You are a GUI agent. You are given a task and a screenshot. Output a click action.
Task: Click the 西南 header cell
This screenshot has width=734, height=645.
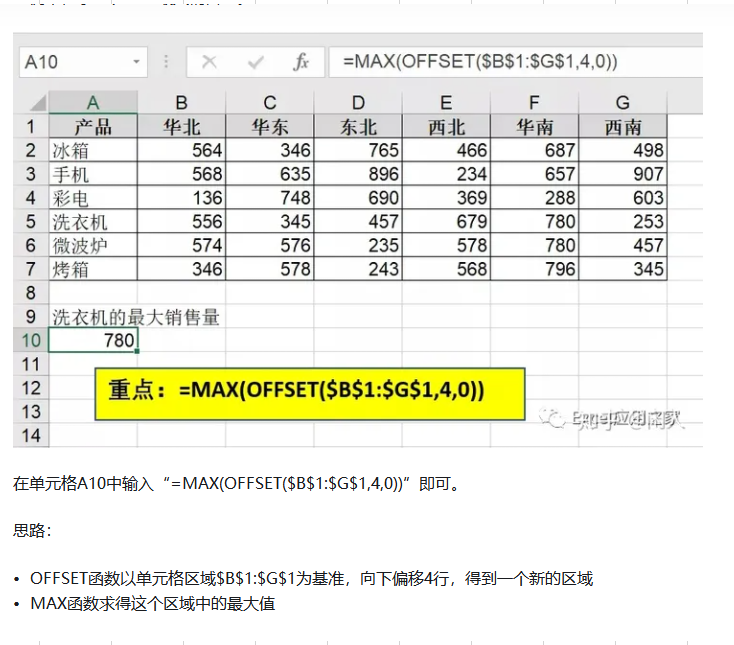point(622,127)
